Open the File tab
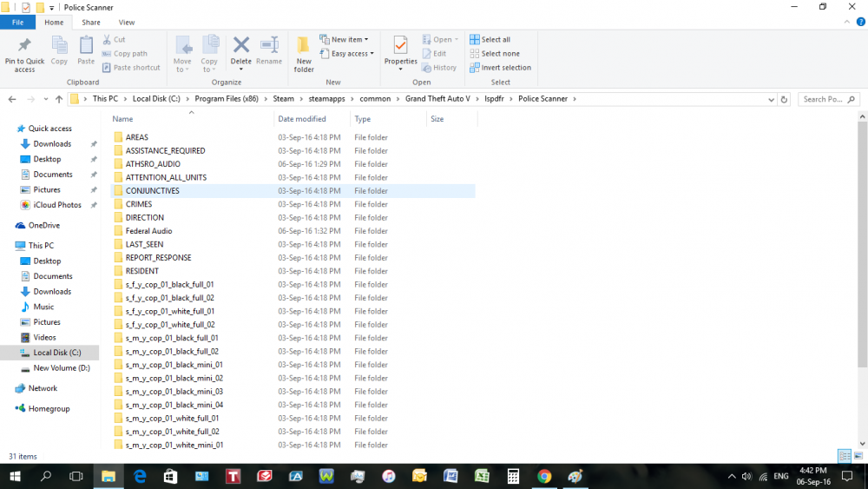This screenshot has width=868, height=489. point(17,23)
